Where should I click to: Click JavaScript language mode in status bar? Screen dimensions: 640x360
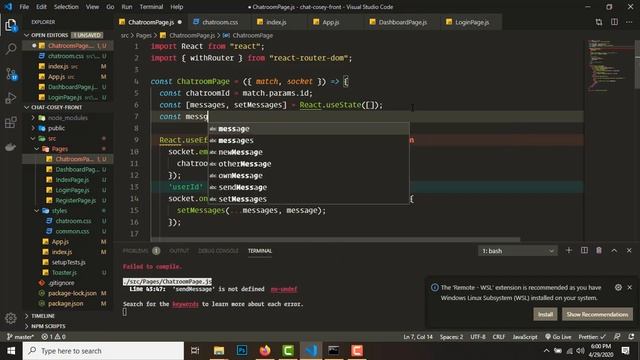click(525, 337)
